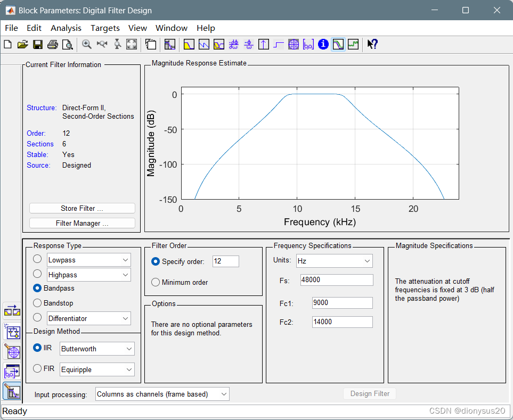Show the Pole/Zero plot view icon
This screenshot has width=513, height=420.
[294, 45]
